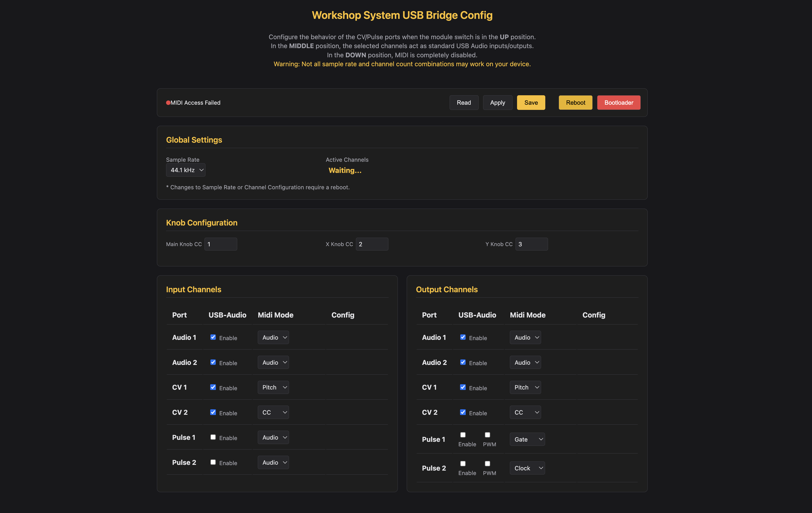
Task: Enable the Input Pulse 1 checkbox
Action: [x=213, y=437]
